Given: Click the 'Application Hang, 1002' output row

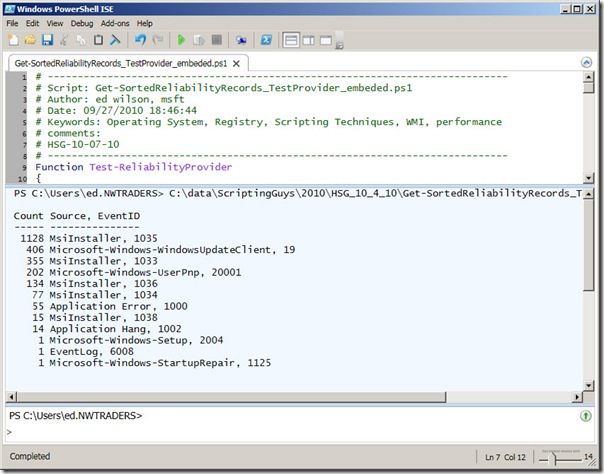Looking at the screenshot, I should point(107,329).
